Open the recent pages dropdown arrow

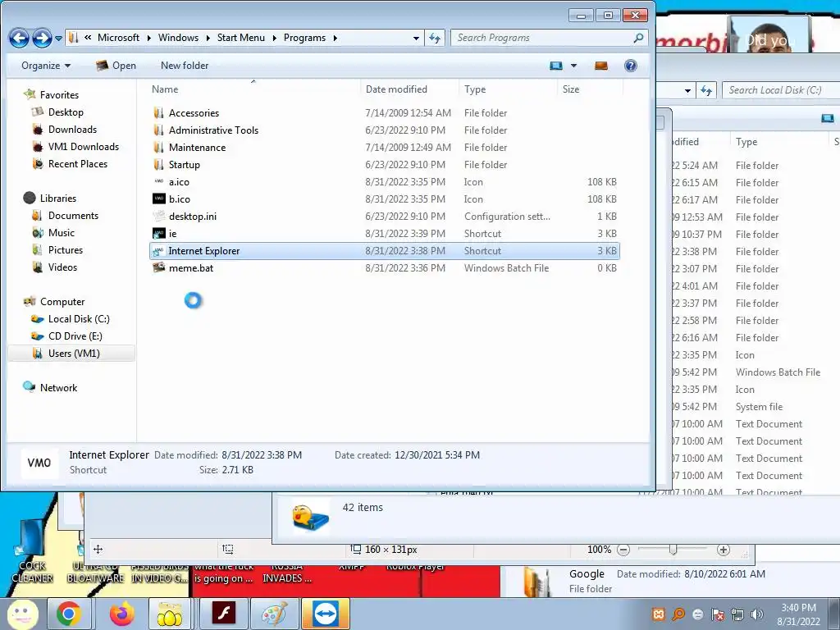58,38
